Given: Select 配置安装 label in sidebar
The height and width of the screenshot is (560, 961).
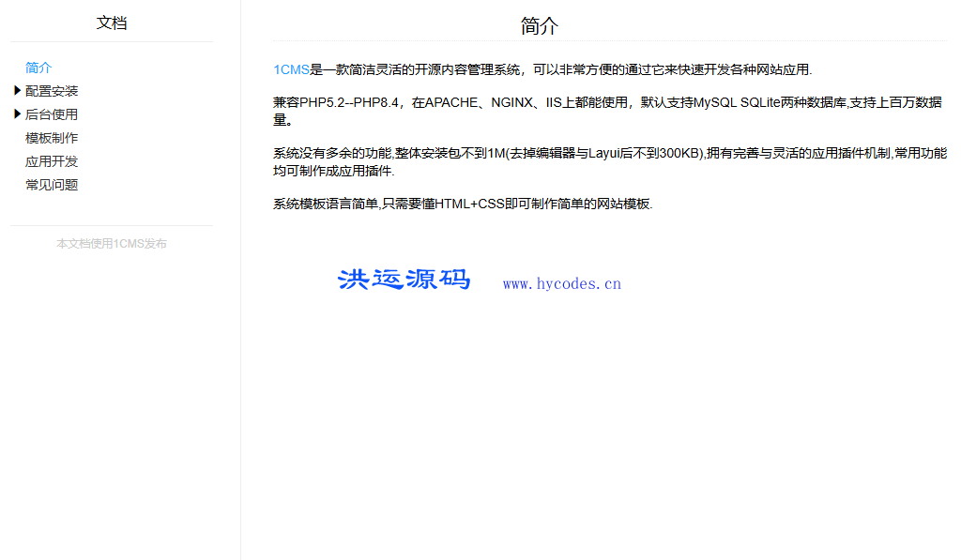Looking at the screenshot, I should 52,91.
